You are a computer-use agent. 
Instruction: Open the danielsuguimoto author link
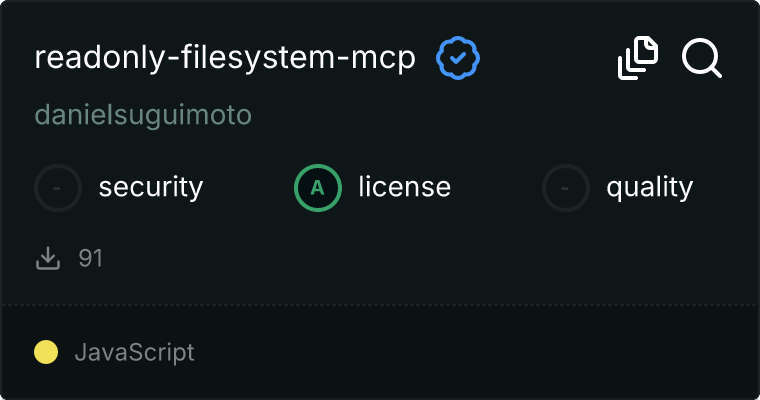(x=142, y=115)
